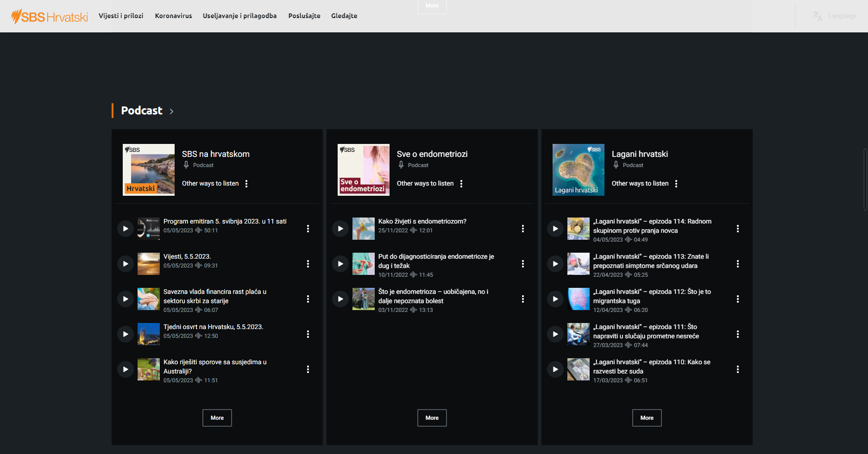868x454 pixels.
Task: Click "More" under SBS na hrvatskom podcast
Action: coord(217,417)
